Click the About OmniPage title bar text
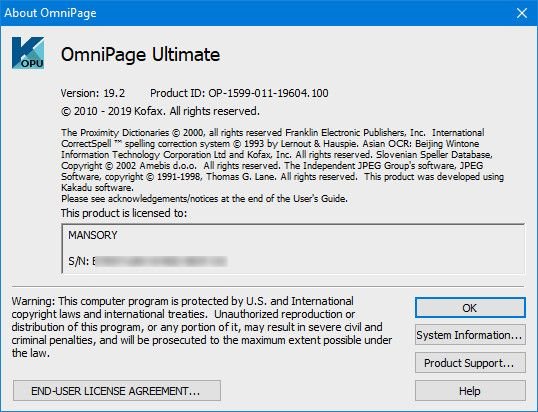 point(50,13)
